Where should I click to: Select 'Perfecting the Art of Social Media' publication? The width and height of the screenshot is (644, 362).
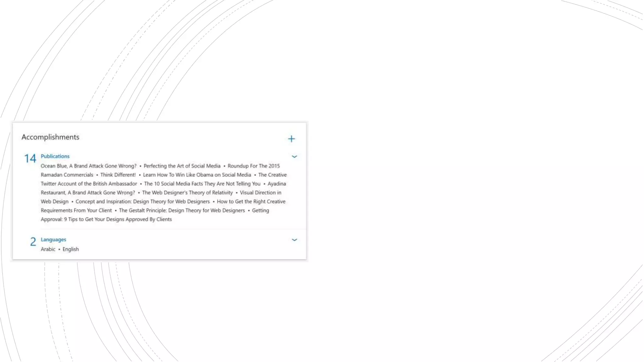(x=182, y=166)
